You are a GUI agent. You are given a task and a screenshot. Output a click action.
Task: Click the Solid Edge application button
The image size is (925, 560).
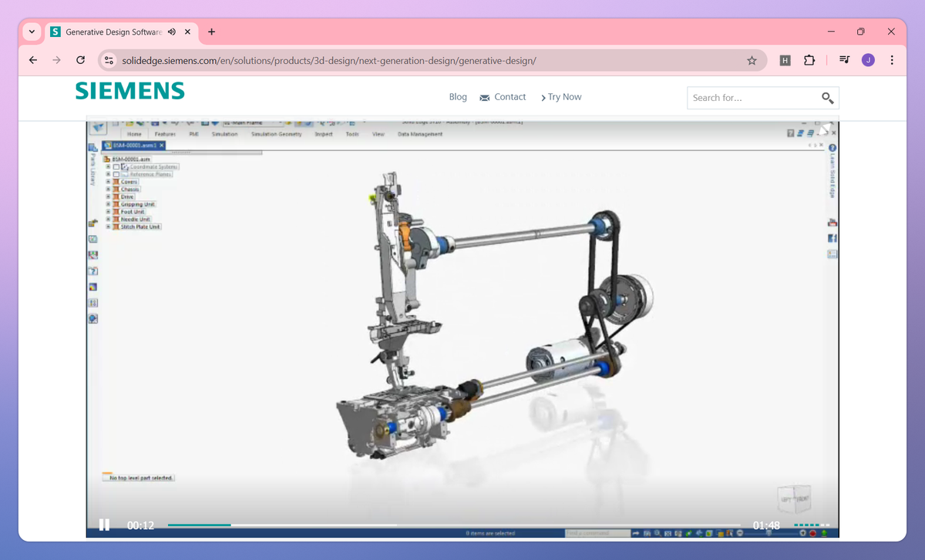point(99,127)
